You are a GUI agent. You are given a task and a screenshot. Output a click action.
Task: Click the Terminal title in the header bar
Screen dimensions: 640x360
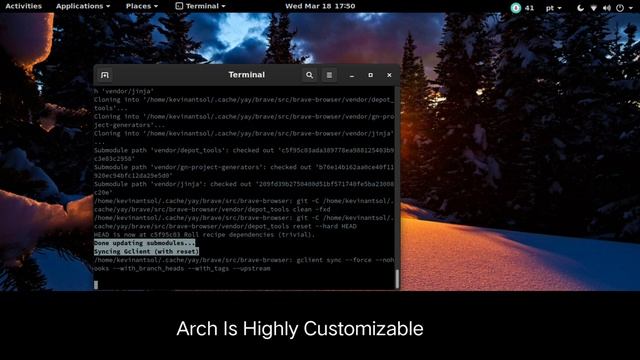247,75
